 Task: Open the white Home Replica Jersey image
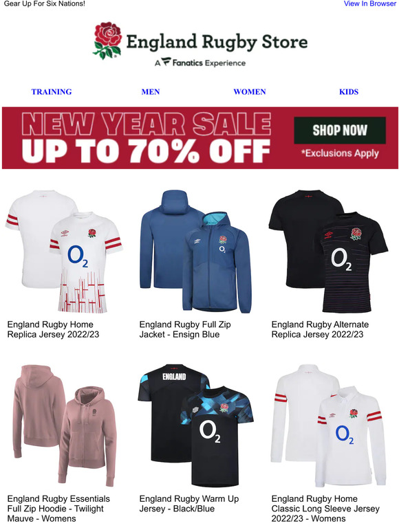pos(65,252)
